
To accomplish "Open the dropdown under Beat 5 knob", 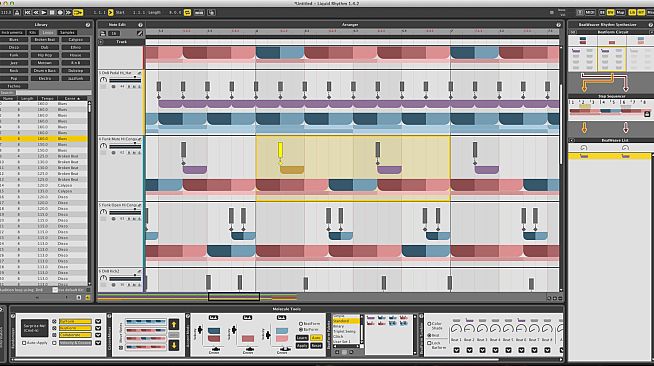I will coord(508,350).
